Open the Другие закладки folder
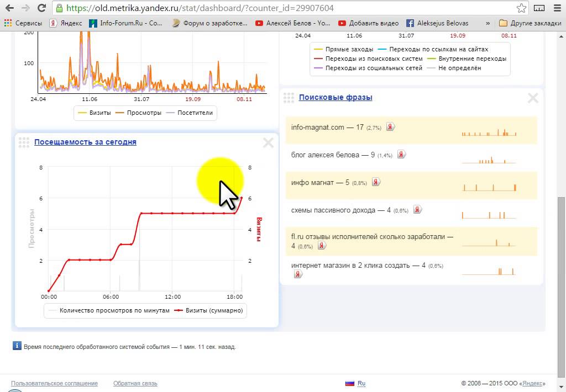 click(x=530, y=23)
